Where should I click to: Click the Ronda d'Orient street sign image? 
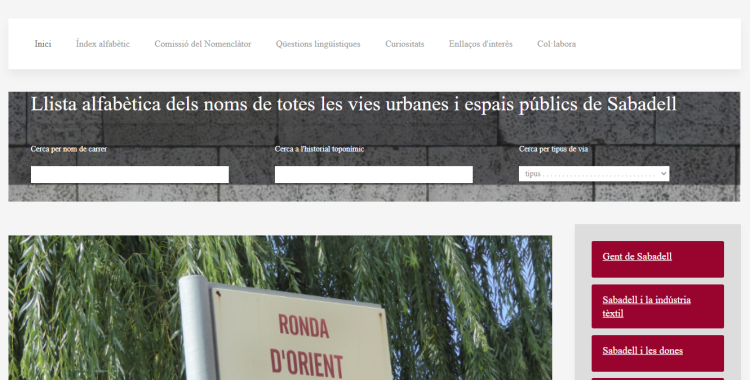coord(280,308)
